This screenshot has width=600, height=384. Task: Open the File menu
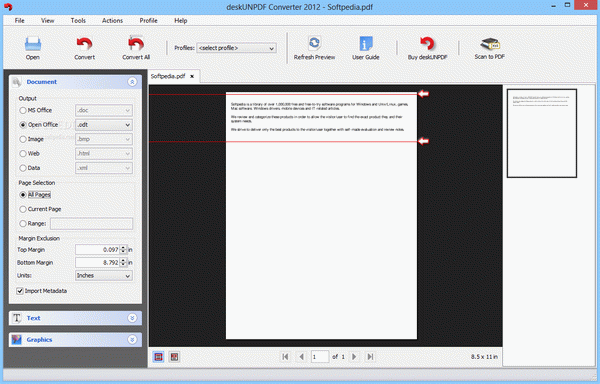20,21
